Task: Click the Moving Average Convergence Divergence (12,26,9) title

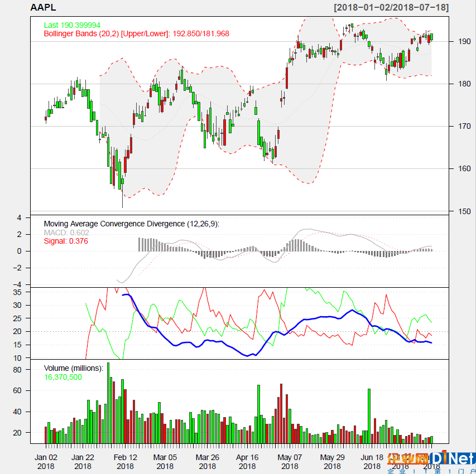Action: coord(132,224)
